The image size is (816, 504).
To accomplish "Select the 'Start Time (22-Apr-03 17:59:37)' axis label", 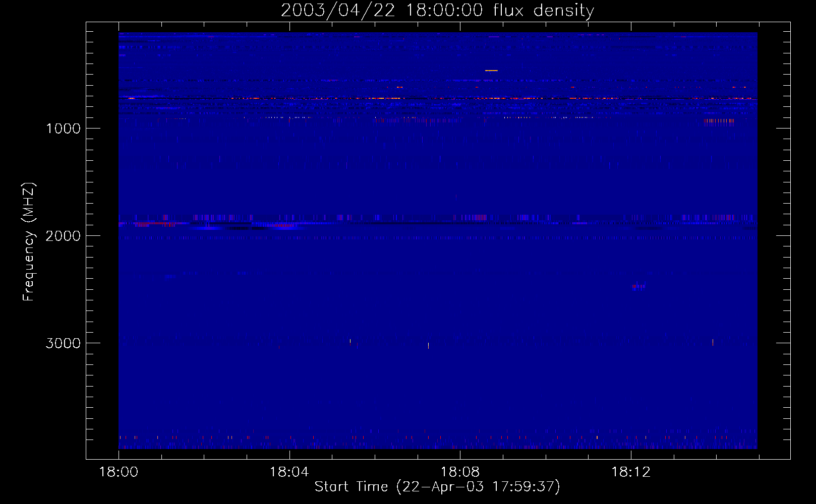I will pyautogui.click(x=437, y=487).
